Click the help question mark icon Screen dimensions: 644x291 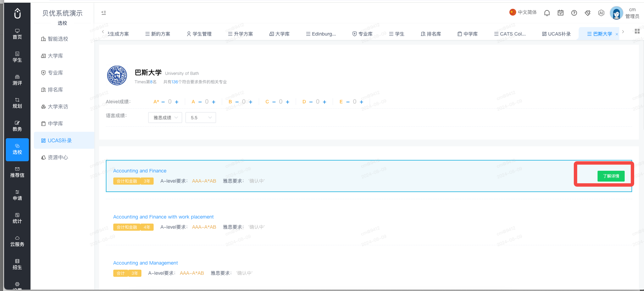coord(574,13)
